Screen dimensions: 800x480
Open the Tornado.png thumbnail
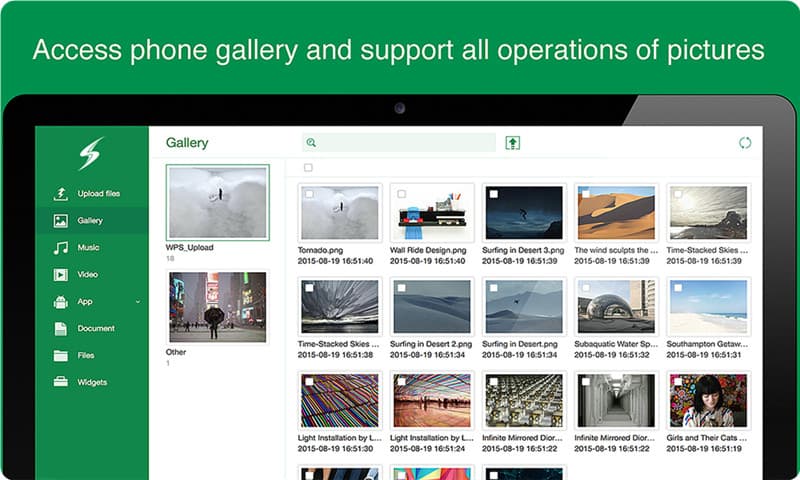tap(340, 213)
